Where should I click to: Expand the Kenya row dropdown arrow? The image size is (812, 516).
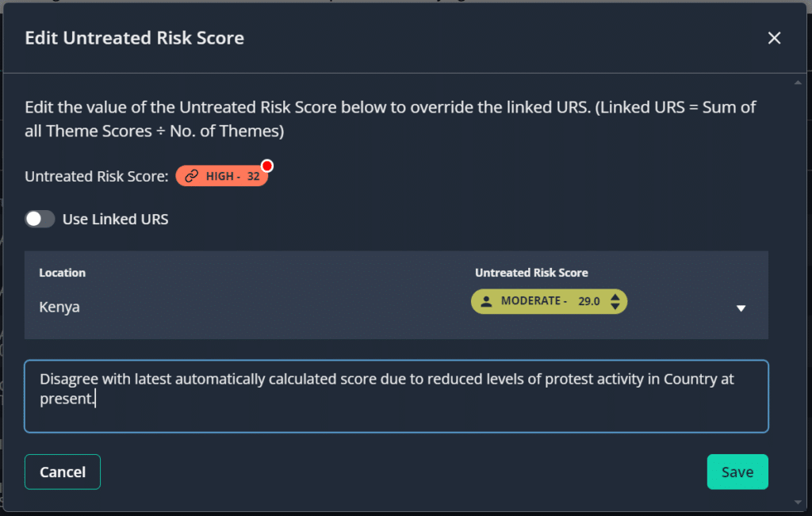click(741, 308)
